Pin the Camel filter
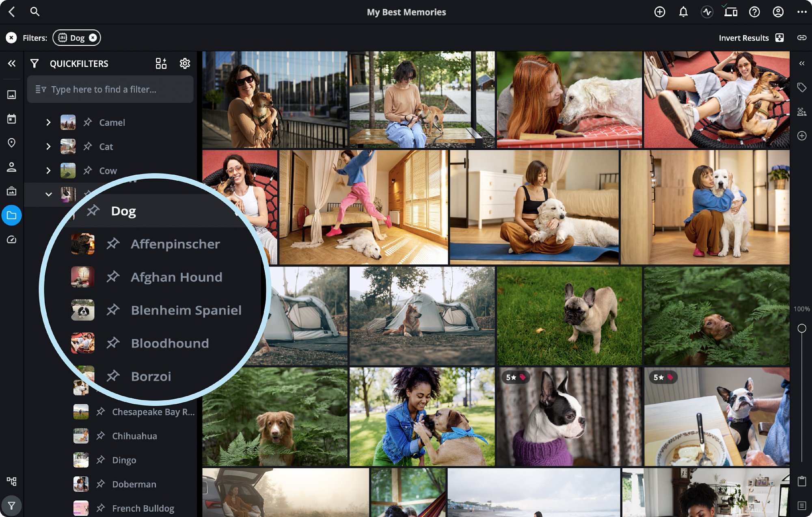Viewport: 812px width, 517px height. coord(88,122)
